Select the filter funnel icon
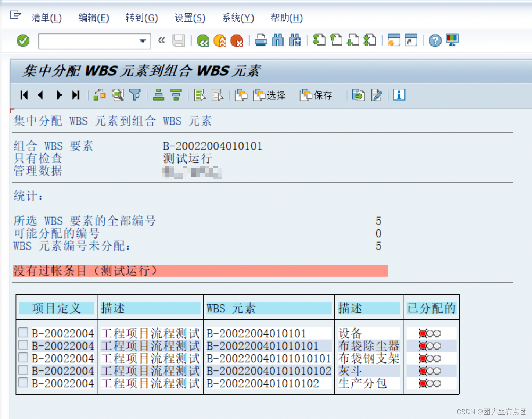532x419 pixels. point(135,95)
